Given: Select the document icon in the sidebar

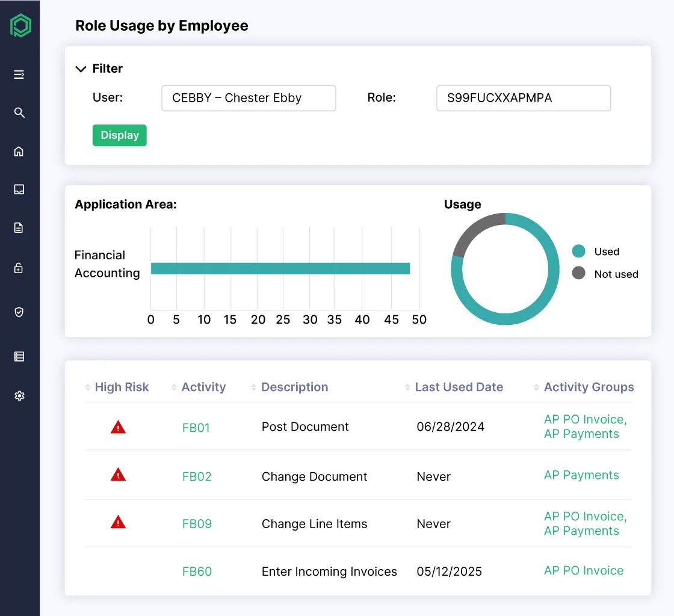Looking at the screenshot, I should click(19, 227).
